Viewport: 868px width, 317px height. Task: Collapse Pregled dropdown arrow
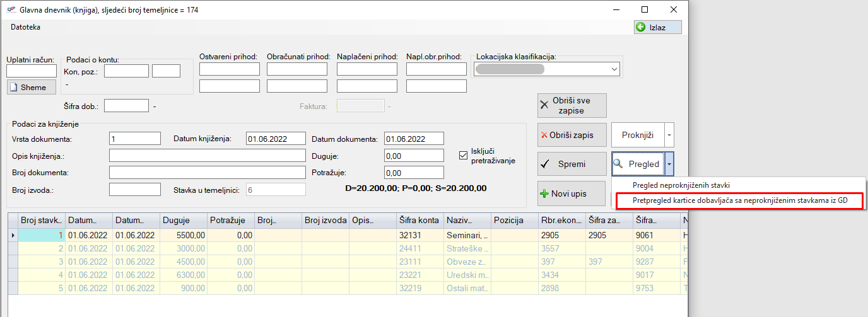coord(669,164)
